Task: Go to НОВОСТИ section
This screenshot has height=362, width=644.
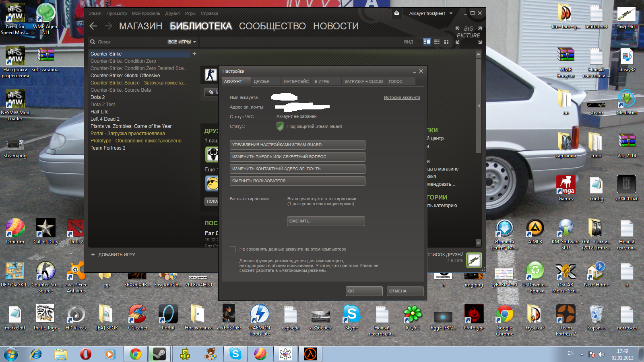Action: (336, 26)
